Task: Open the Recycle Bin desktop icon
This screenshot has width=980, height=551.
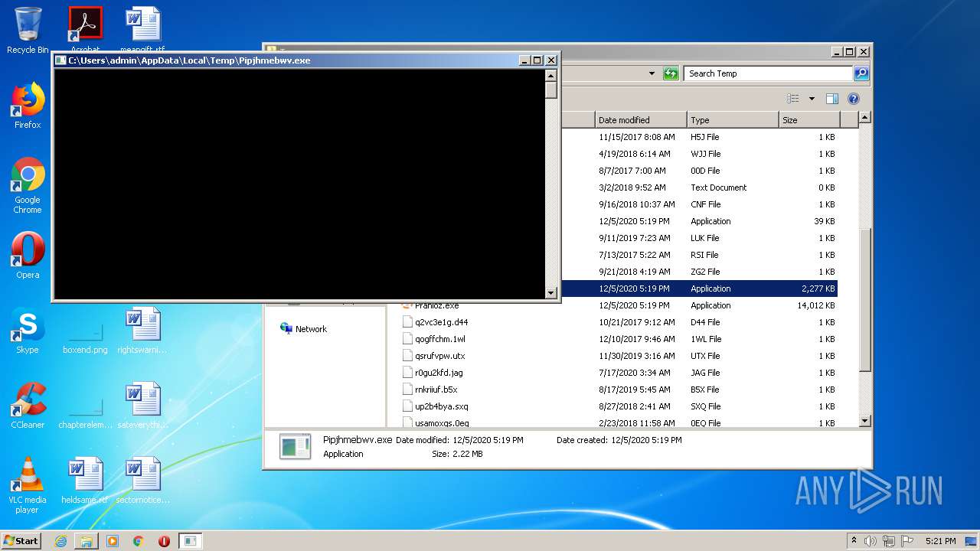Action: 28,31
